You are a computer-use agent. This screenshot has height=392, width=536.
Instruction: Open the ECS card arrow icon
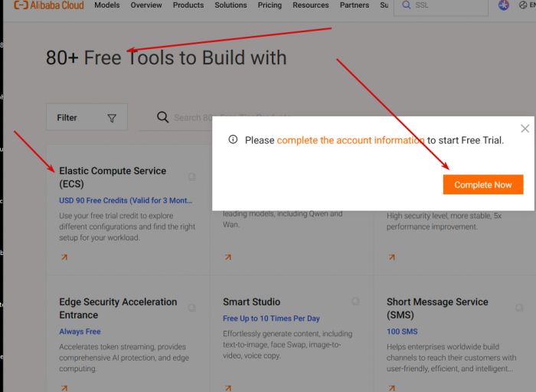pyautogui.click(x=64, y=257)
